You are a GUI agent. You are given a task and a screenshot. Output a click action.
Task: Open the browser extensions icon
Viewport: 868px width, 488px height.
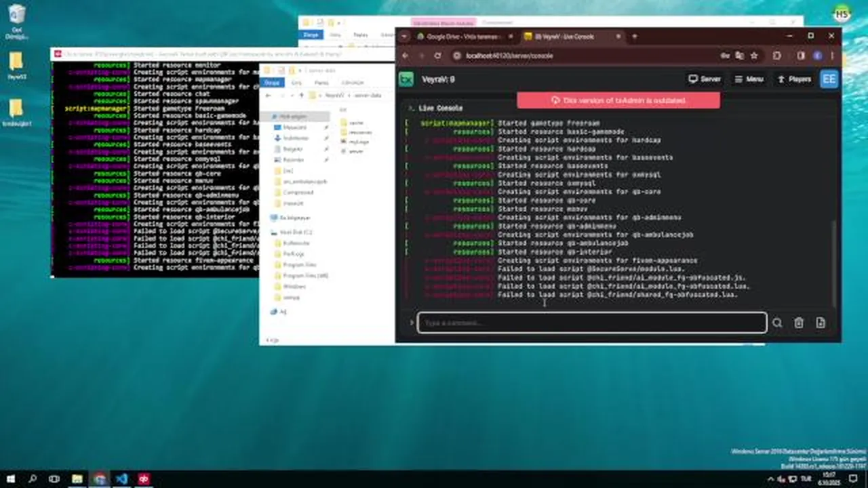777,56
